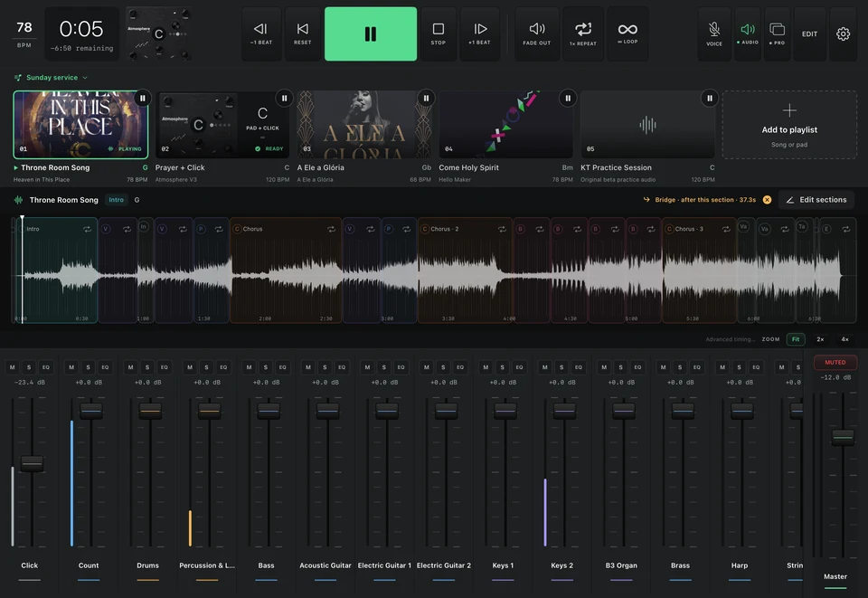868x598 pixels.
Task: Expand the Sunday service playlist dropdown
Action: pyautogui.click(x=51, y=78)
